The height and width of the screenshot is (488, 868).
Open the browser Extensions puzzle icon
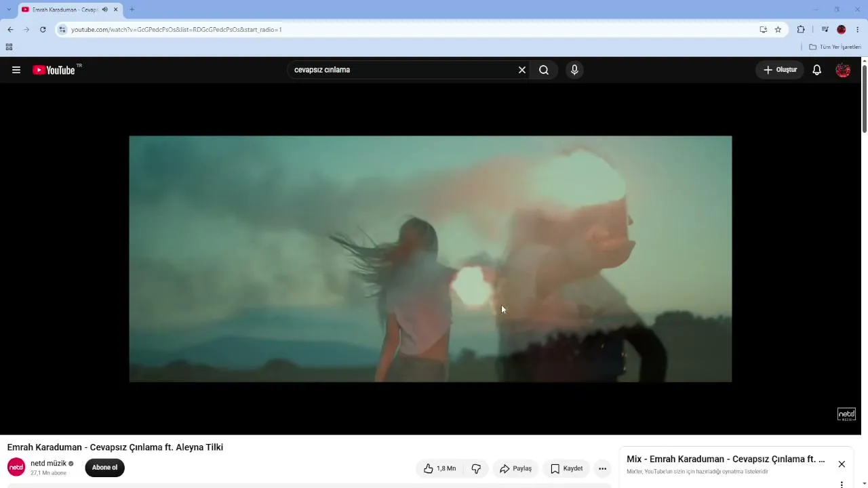[801, 29]
